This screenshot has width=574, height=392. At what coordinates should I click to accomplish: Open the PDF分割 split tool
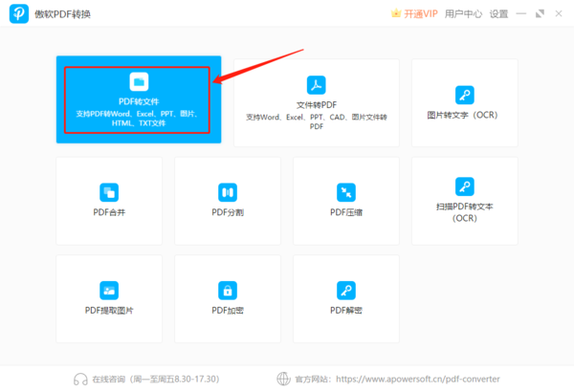click(228, 200)
